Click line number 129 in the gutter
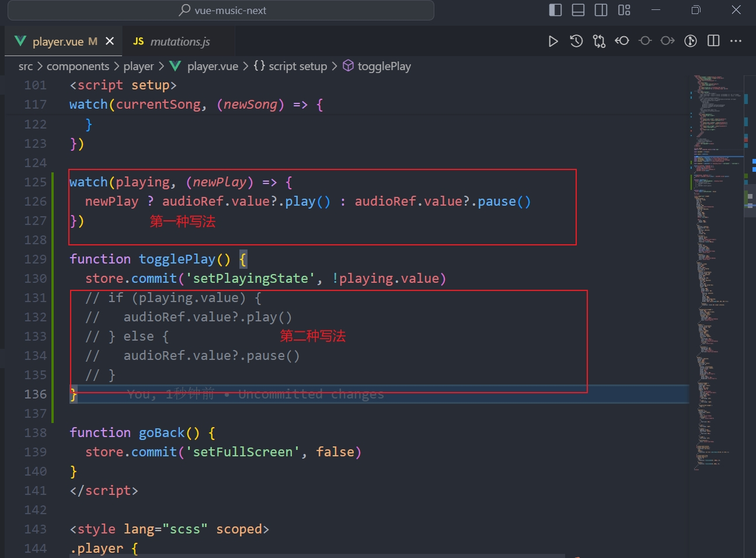The width and height of the screenshot is (756, 558). pos(35,259)
